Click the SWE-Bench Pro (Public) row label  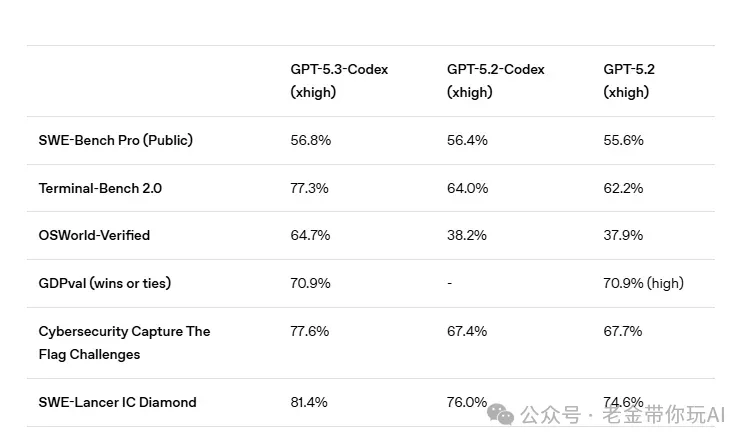pos(116,140)
